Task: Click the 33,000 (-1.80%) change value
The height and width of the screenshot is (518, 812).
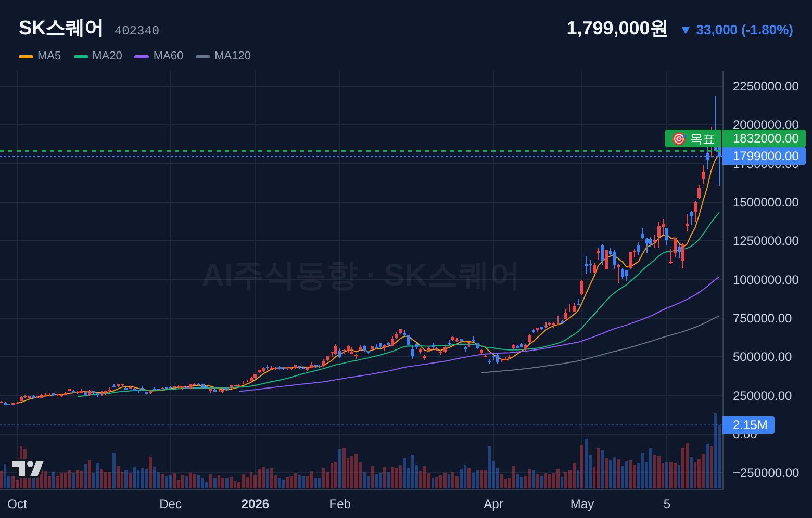Action: [744, 30]
